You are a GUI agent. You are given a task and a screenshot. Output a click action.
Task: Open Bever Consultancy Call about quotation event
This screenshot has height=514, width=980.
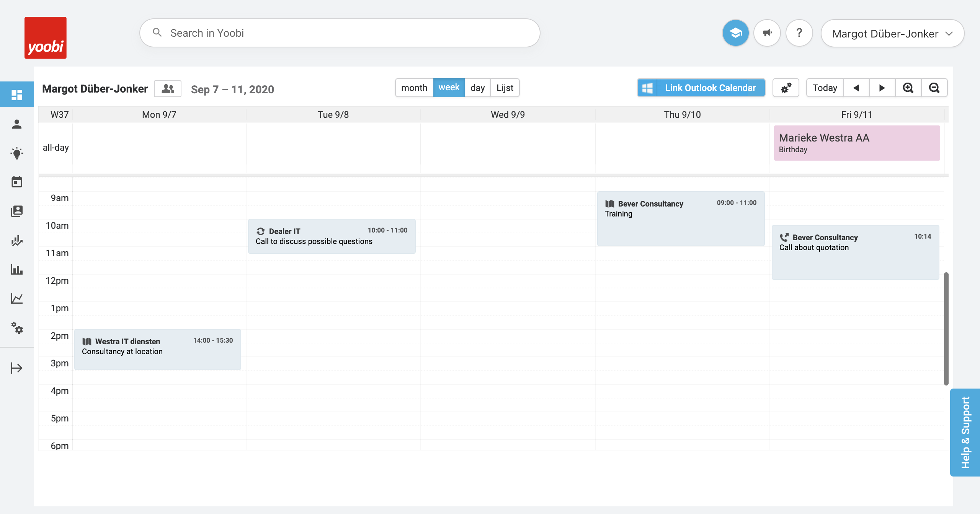tap(856, 252)
